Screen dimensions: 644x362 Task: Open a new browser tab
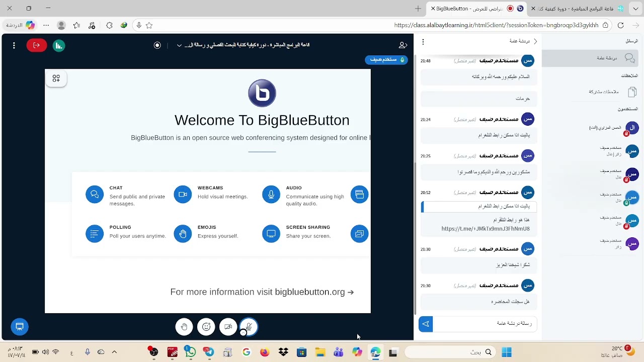[x=418, y=9]
